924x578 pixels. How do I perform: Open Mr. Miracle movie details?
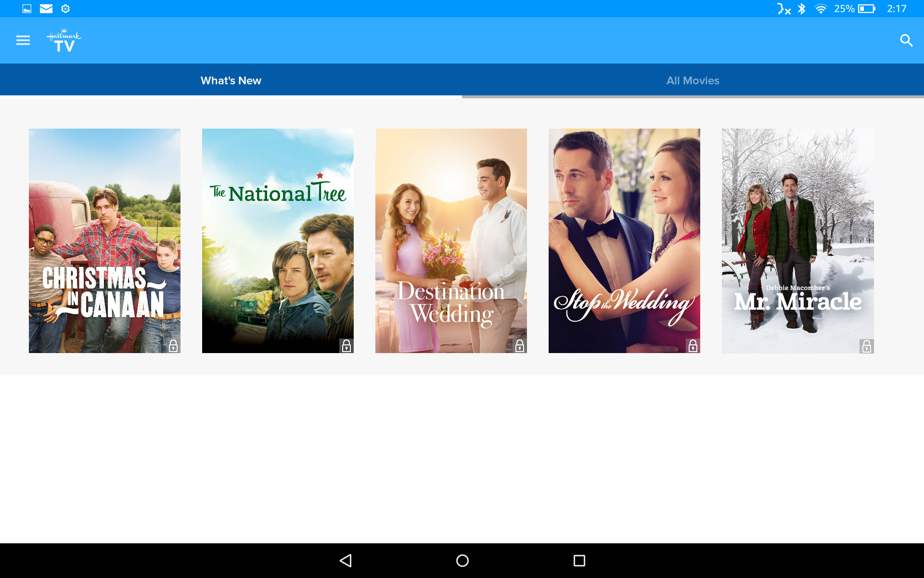click(x=796, y=241)
